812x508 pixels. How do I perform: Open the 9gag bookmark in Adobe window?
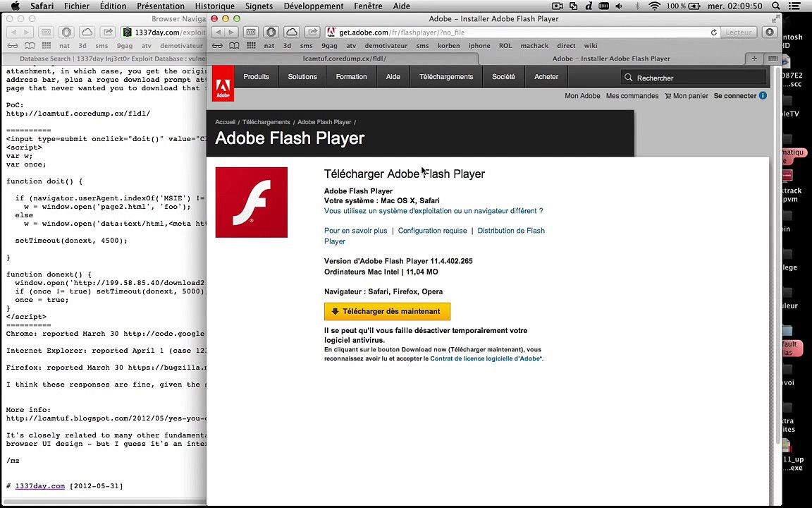329,46
